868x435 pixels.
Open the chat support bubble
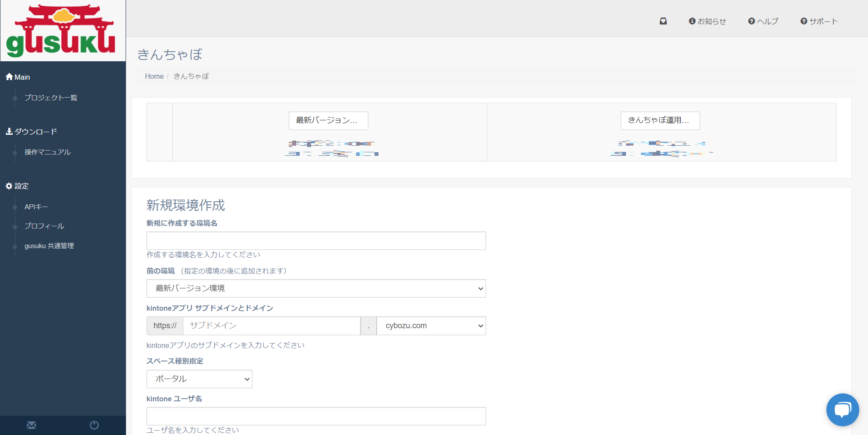[x=842, y=410]
